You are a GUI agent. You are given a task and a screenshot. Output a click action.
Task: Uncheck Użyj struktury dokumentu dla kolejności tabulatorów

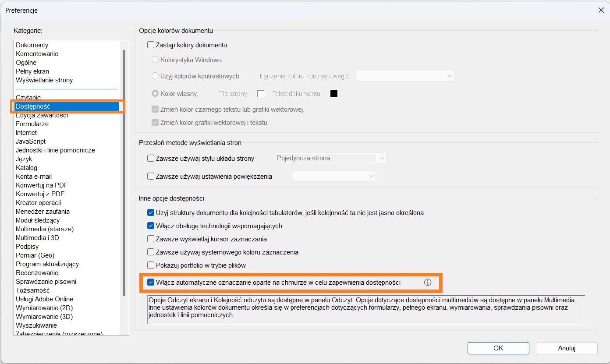point(151,213)
